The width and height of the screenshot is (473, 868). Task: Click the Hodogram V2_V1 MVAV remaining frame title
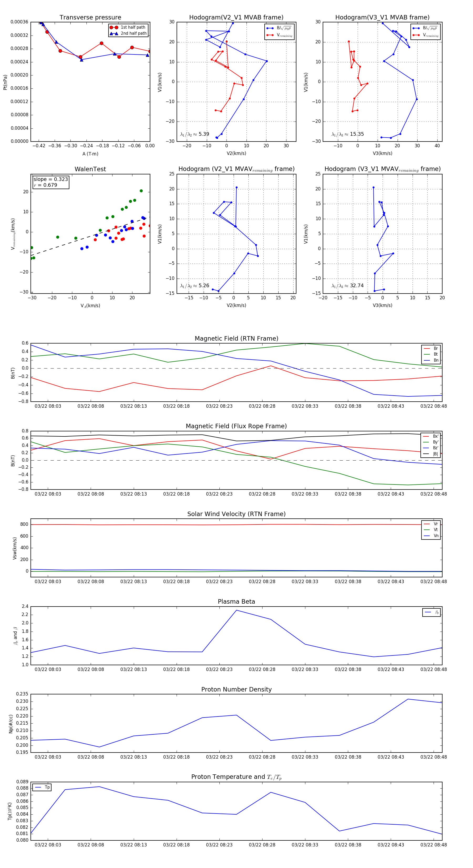(x=236, y=169)
